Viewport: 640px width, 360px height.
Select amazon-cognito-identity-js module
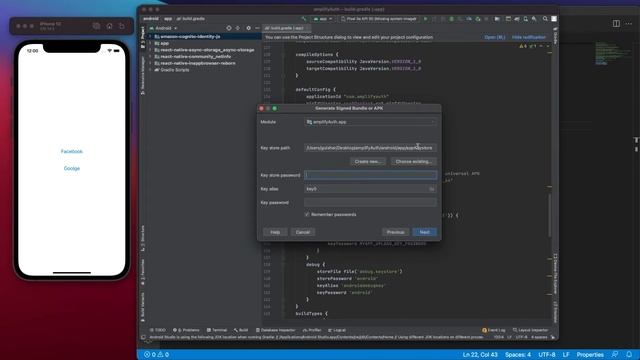pyautogui.click(x=187, y=36)
